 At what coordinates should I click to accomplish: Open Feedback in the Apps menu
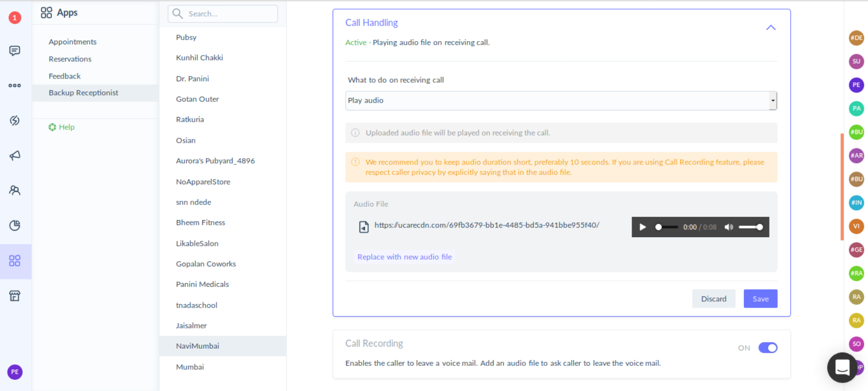pyautogui.click(x=65, y=76)
